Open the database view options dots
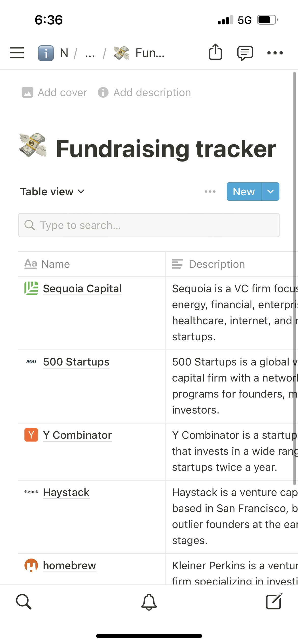 pyautogui.click(x=210, y=192)
